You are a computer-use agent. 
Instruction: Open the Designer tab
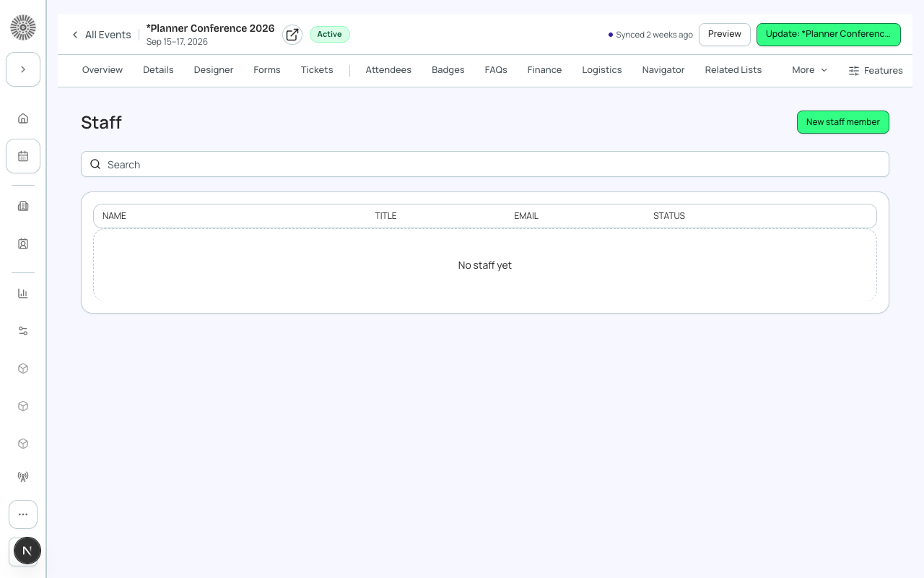[214, 70]
